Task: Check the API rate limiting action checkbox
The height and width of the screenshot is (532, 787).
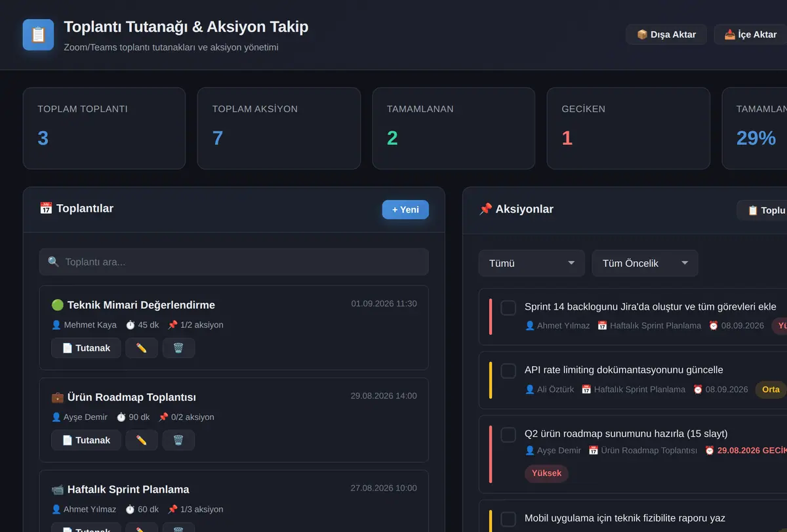Action: pos(508,371)
